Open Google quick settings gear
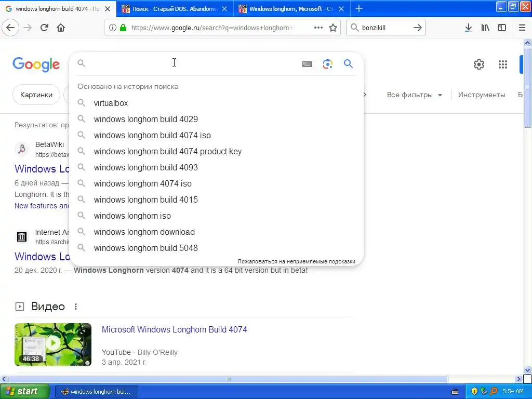 pyautogui.click(x=478, y=64)
